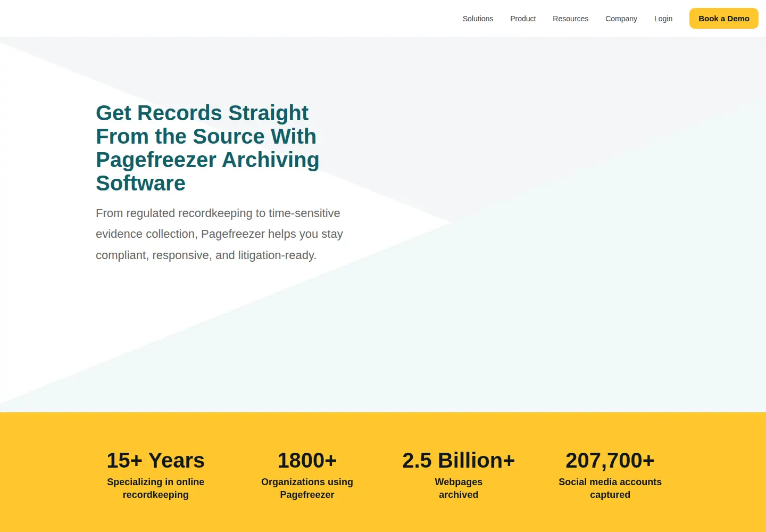Viewport: 766px width, 532px height.
Task: Click the 'Pagefreezer Archiving' headline line
Action: tap(207, 160)
